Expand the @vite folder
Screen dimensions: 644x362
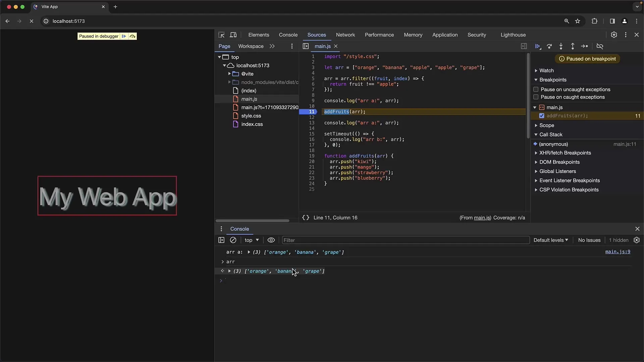[229, 74]
